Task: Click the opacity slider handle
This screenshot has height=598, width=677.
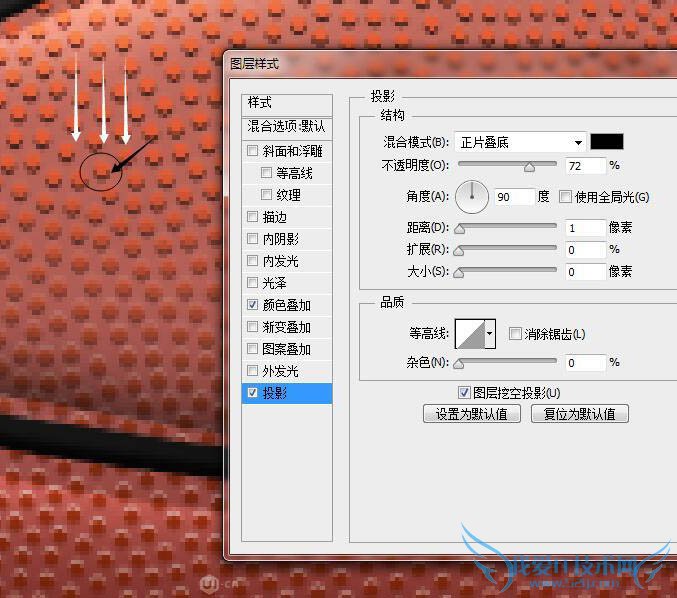Action: 528,168
